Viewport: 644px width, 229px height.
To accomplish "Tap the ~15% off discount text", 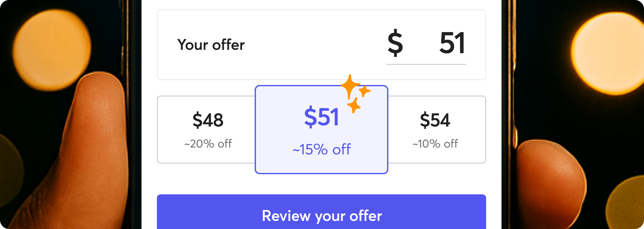I will (x=321, y=149).
